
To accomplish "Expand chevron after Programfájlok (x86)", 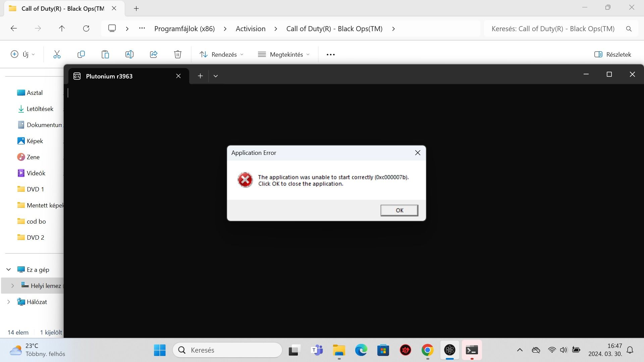I will (x=225, y=29).
